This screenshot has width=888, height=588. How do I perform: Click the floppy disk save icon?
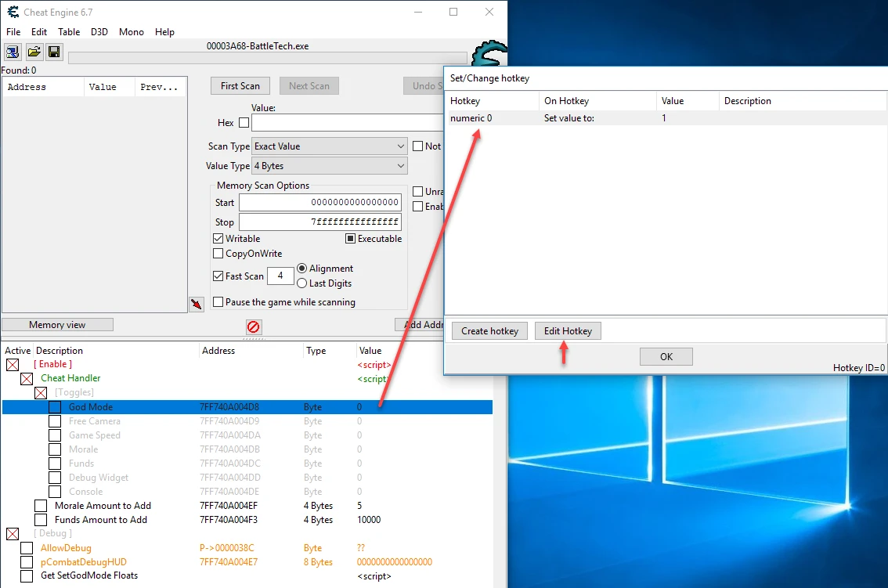tap(54, 52)
